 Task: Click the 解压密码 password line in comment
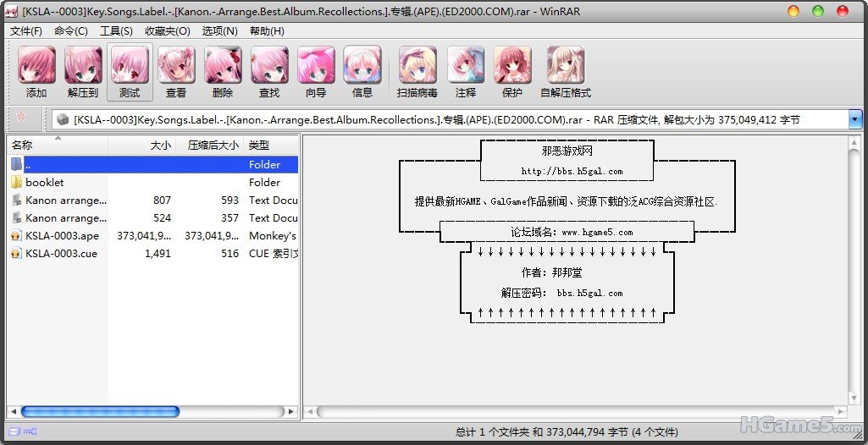click(562, 293)
